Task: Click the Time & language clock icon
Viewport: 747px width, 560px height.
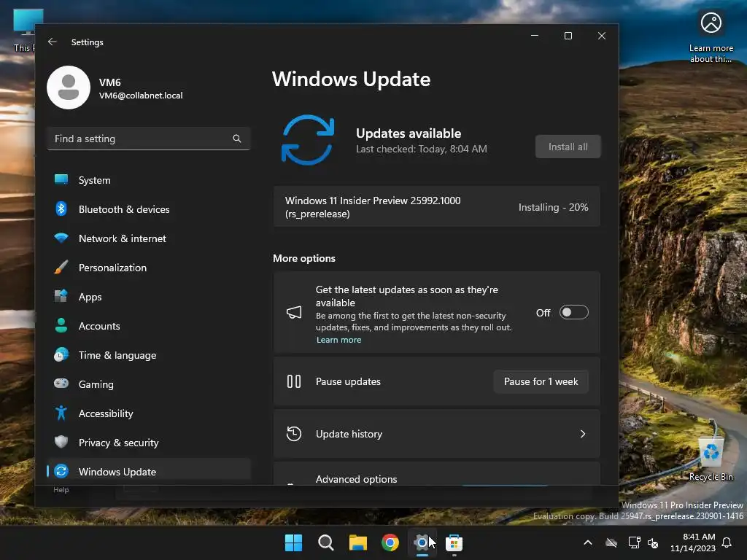Action: click(61, 355)
